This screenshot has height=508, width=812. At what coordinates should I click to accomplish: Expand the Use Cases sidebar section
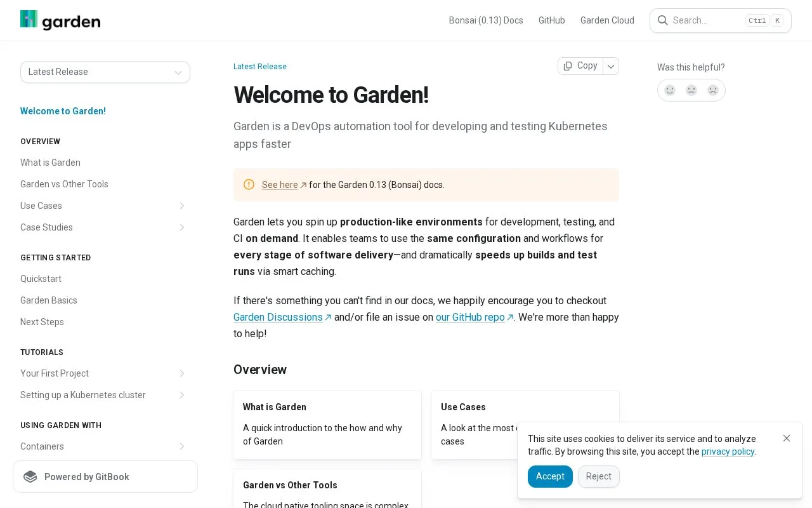(x=181, y=206)
